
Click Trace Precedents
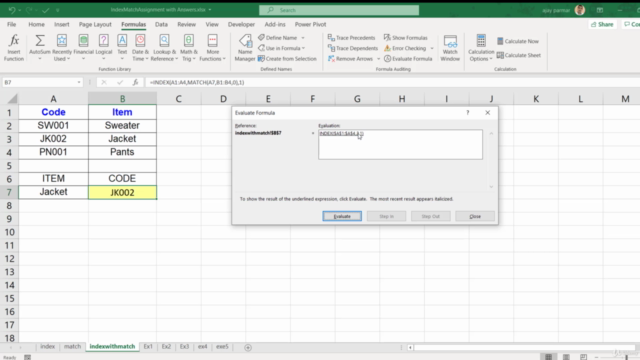point(351,38)
